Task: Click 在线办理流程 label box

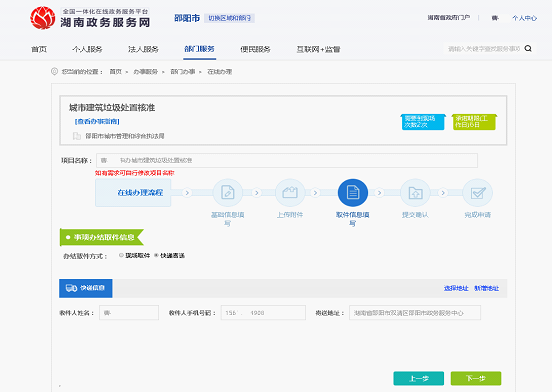Action: [133, 192]
